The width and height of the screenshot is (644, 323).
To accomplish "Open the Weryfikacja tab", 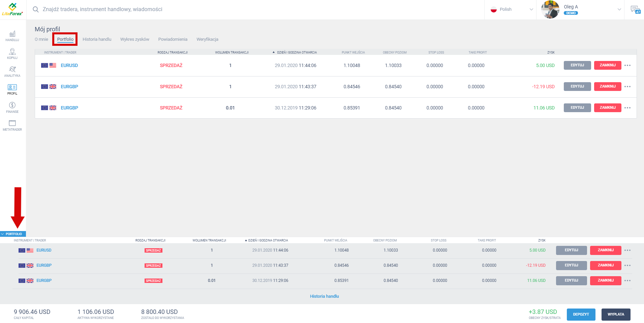I will 207,39.
